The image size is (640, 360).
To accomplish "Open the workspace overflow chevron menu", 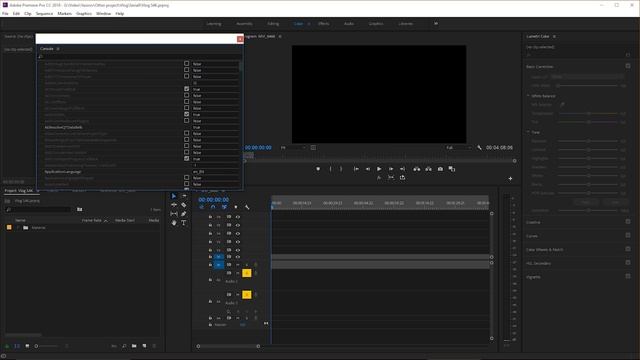I will click(436, 24).
